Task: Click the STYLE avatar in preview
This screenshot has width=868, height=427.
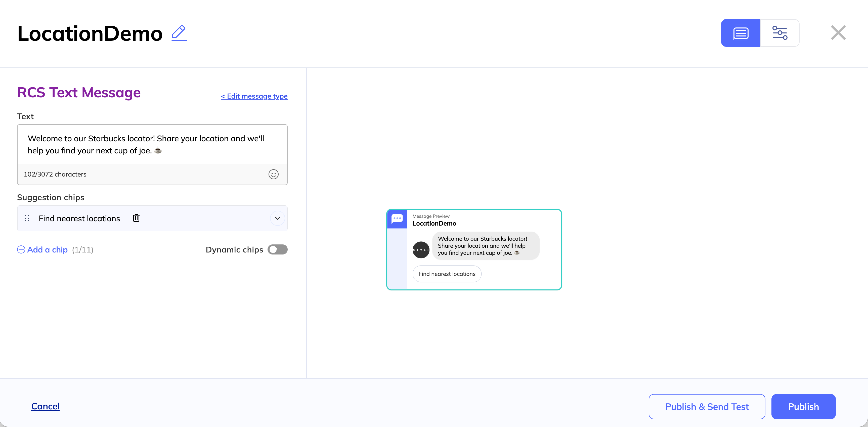Action: tap(421, 250)
